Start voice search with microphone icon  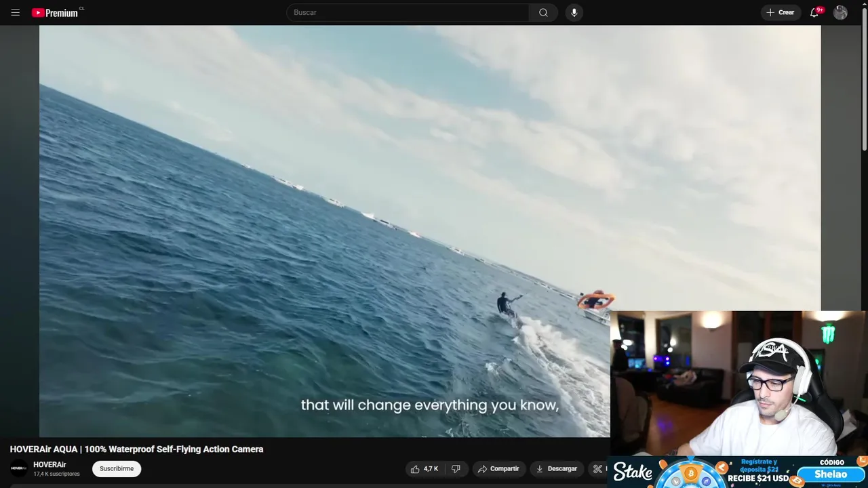click(574, 12)
